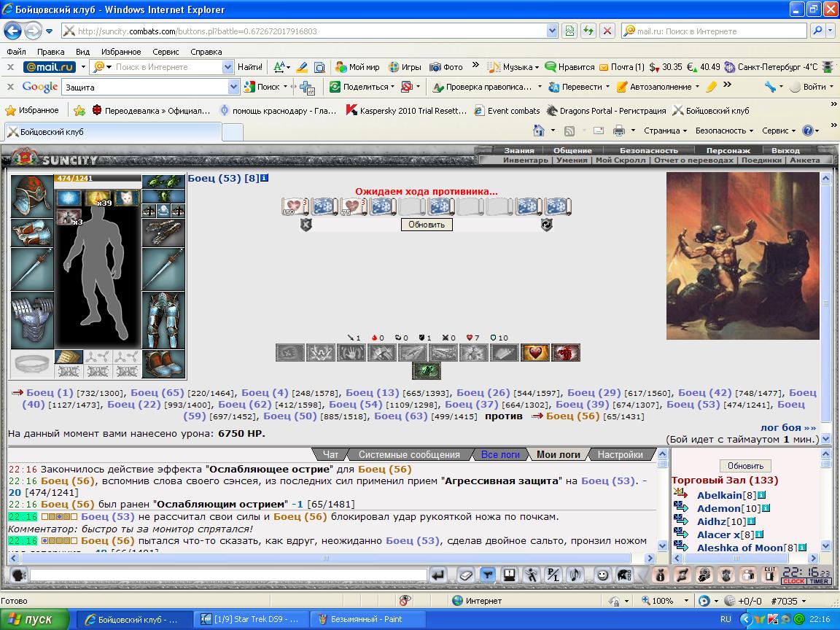Expand the Перевести dropdown
The width and height of the screenshot is (840, 630).
pos(607,87)
